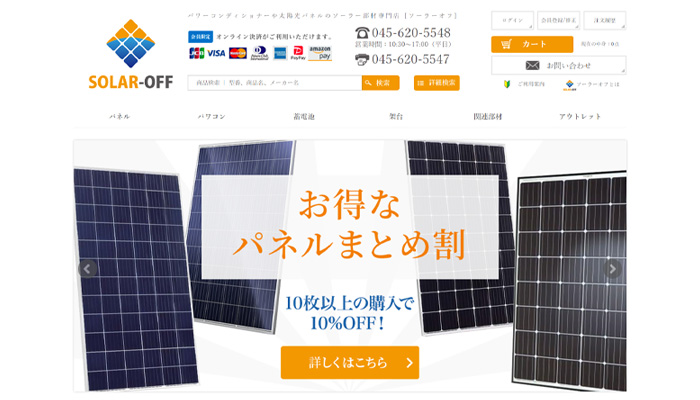
Task: Click the beginner mark ご利用案内 icon
Action: (x=507, y=84)
